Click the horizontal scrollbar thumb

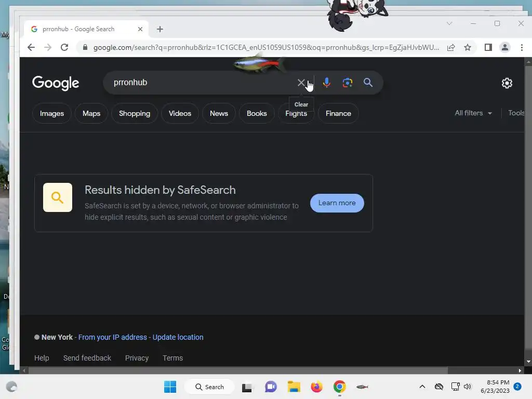237,370
